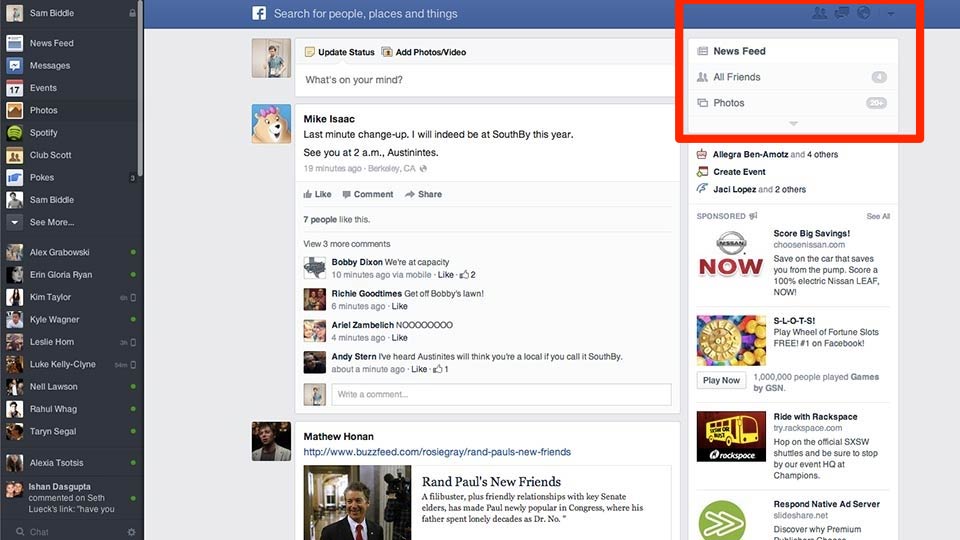Screen dimensions: 960x540
Task: Click the chat settings gear icon
Action: click(x=131, y=532)
